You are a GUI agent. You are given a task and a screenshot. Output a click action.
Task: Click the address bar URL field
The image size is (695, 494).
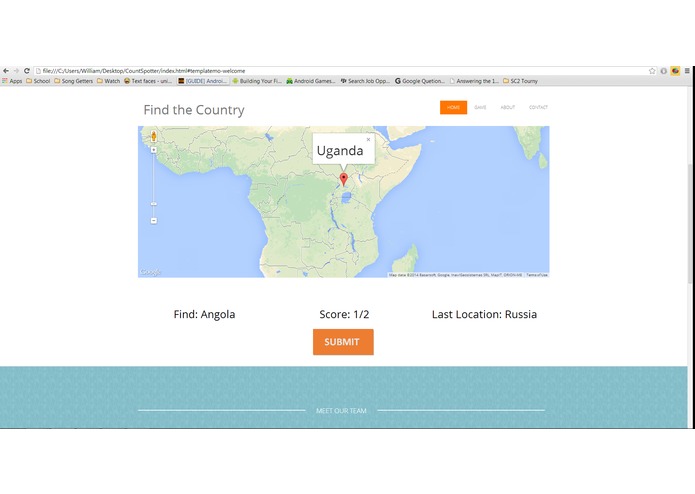tap(341, 71)
